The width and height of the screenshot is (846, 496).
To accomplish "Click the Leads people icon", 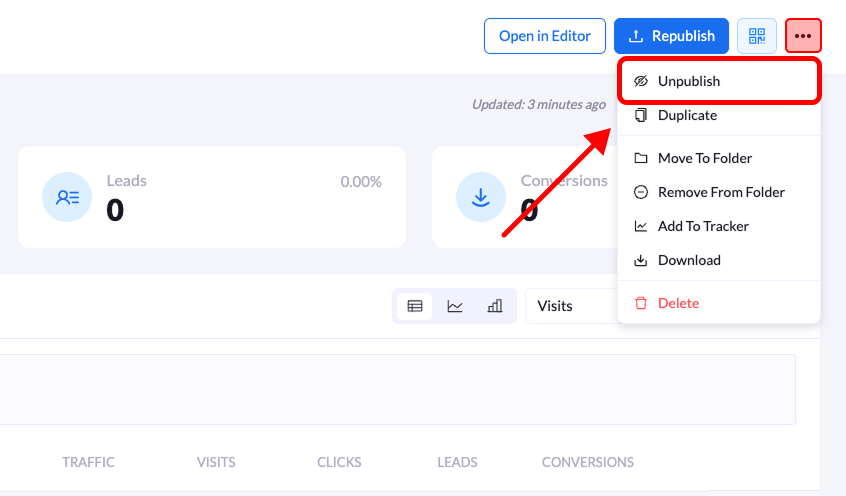I will click(67, 197).
